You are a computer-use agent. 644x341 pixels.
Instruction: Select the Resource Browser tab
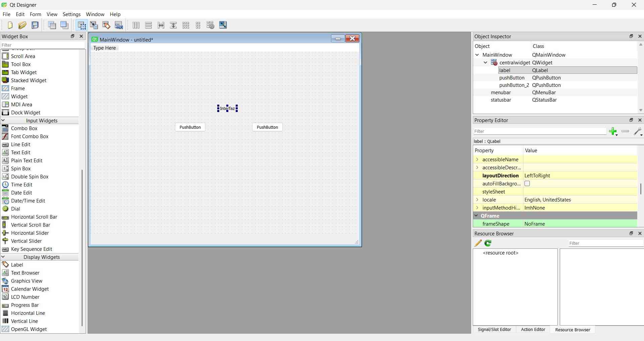pyautogui.click(x=572, y=330)
